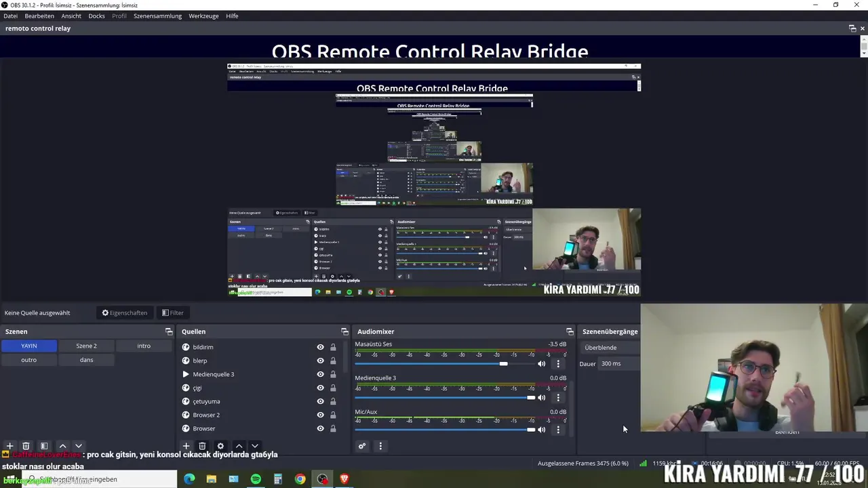Toggle visibility of Browser 2 source
Viewport: 868px width, 488px height.
[320, 415]
